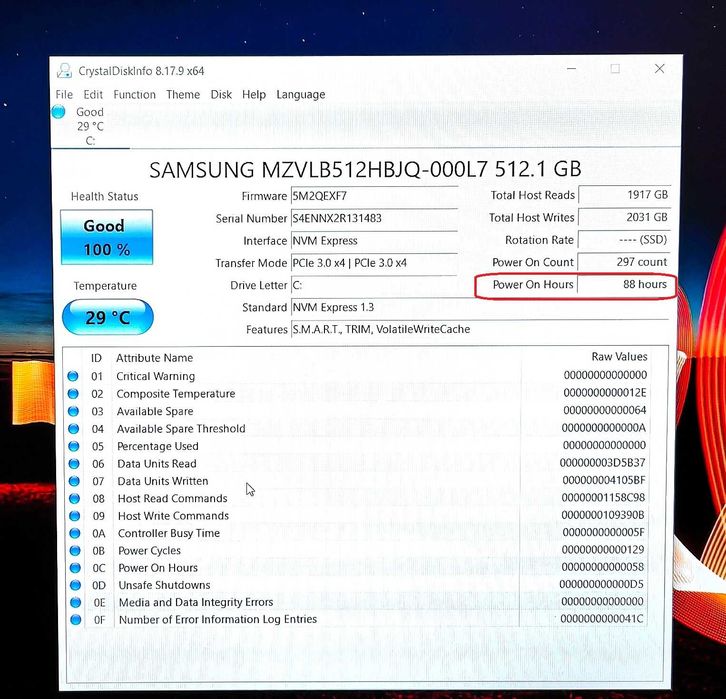
Task: Click the Attribute Name column header
Action: pos(155,358)
